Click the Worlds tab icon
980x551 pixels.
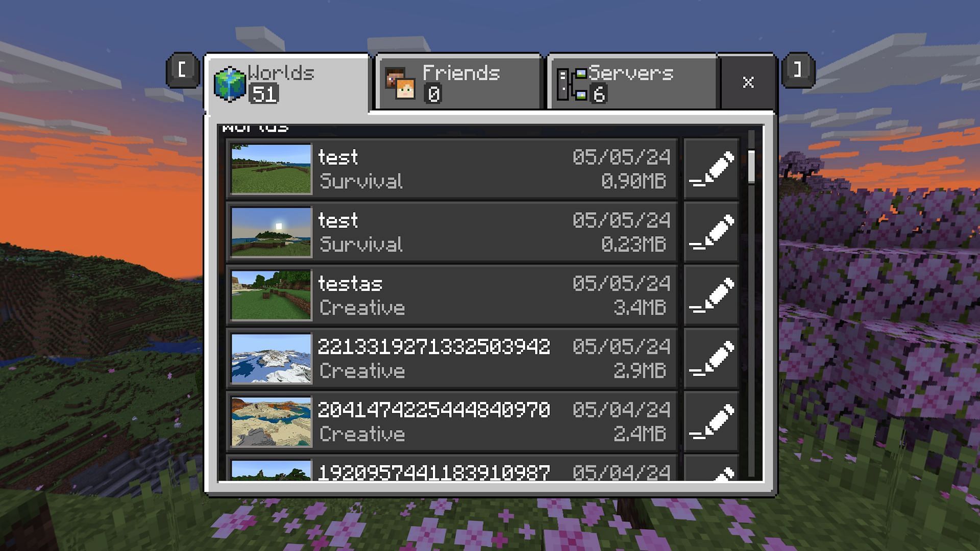231,80
